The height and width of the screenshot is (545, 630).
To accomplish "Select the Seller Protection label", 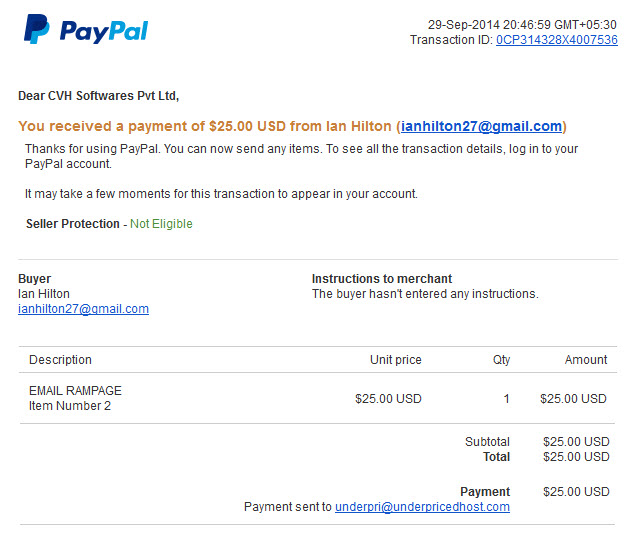I will pos(73,223).
